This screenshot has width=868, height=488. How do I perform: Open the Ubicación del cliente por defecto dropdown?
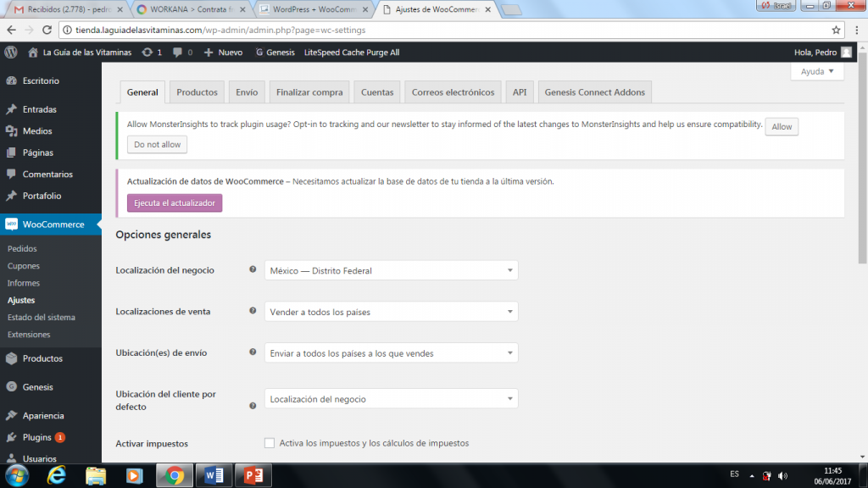(392, 399)
